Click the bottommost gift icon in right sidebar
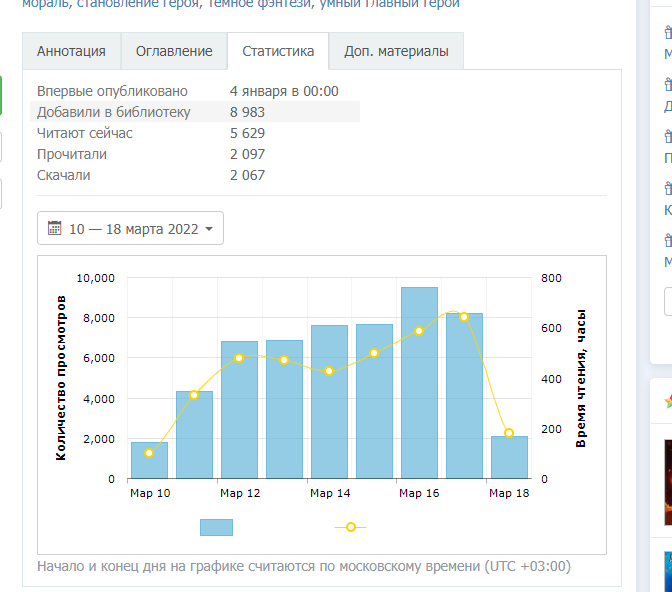This screenshot has width=672, height=592. click(668, 240)
